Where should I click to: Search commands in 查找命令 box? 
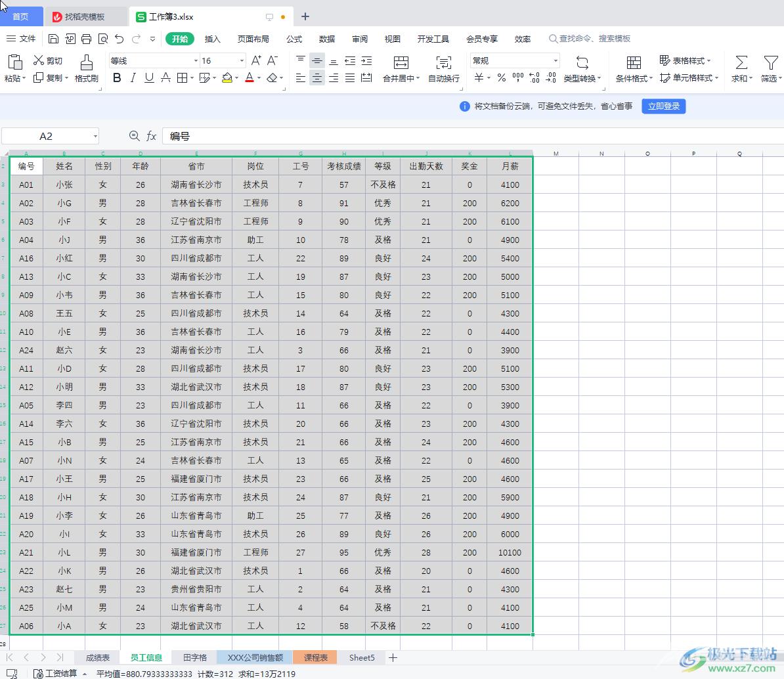point(589,39)
